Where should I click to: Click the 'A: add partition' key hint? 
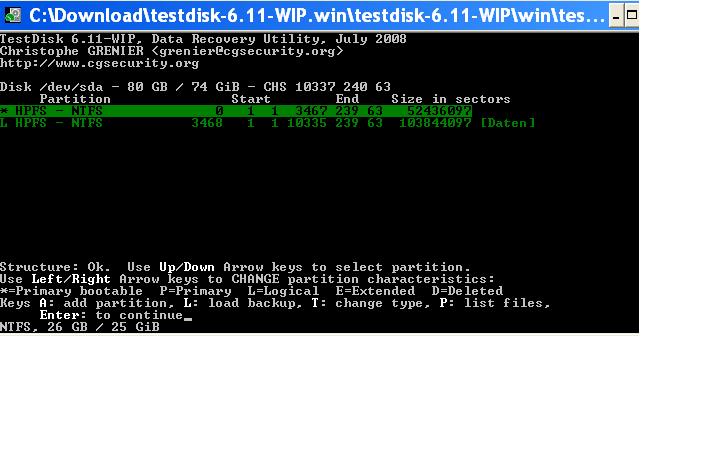pos(104,303)
